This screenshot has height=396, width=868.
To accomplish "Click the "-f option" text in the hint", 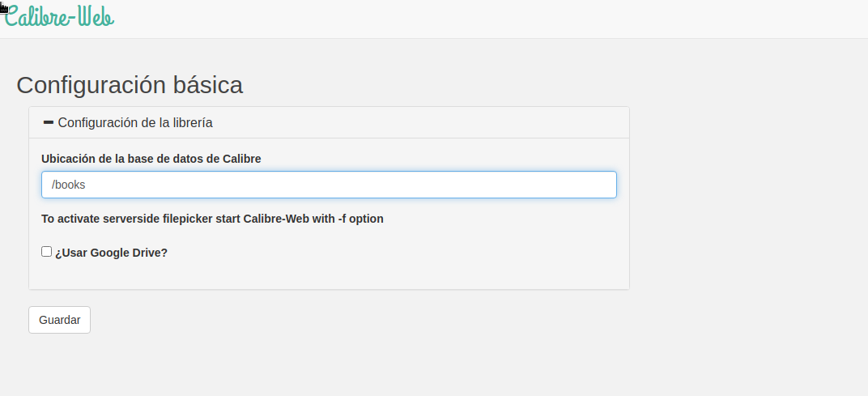I will pyautogui.click(x=360, y=219).
